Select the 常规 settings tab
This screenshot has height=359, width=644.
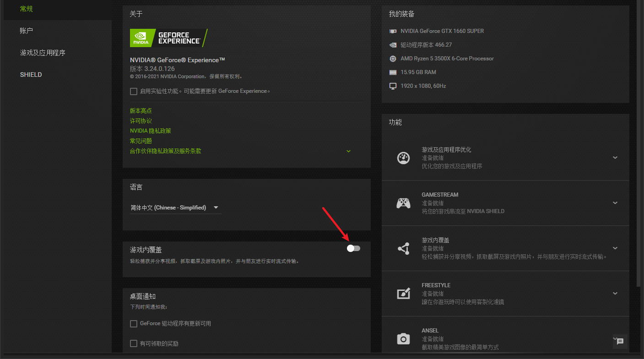[x=58, y=9]
